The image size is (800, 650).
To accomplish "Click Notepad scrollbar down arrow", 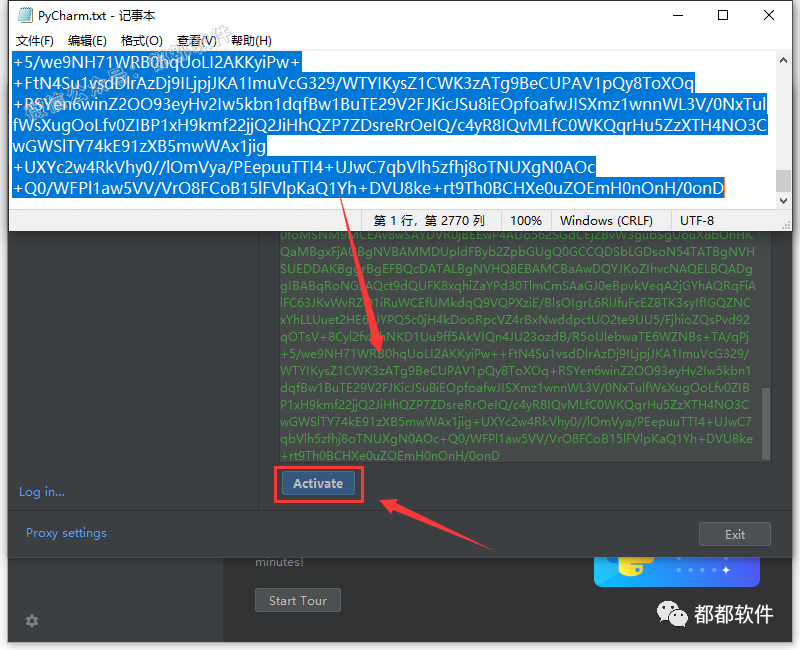I will [x=784, y=201].
